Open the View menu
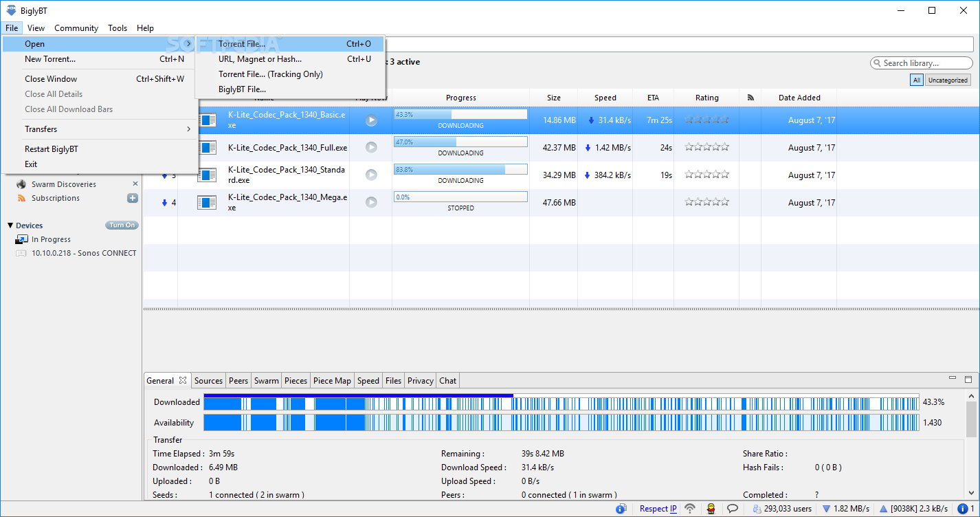 (x=36, y=28)
